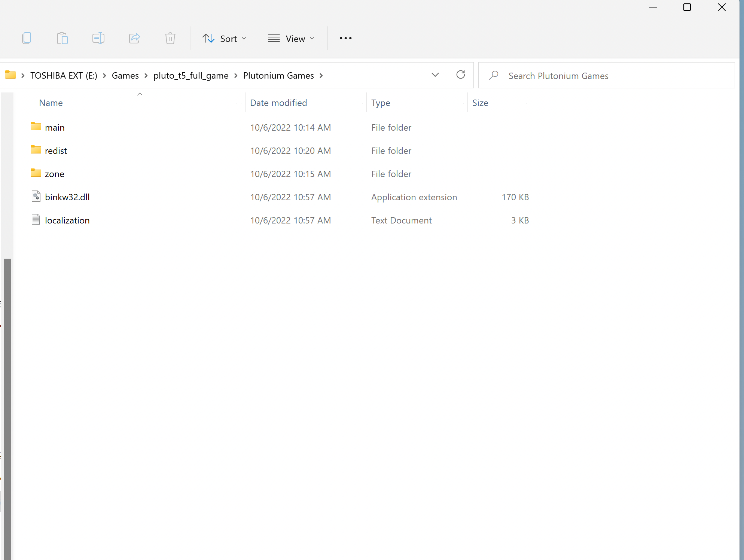The width and height of the screenshot is (744, 560).
Task: Click the 10/6/2022 10:20 AM date cell
Action: 290,151
